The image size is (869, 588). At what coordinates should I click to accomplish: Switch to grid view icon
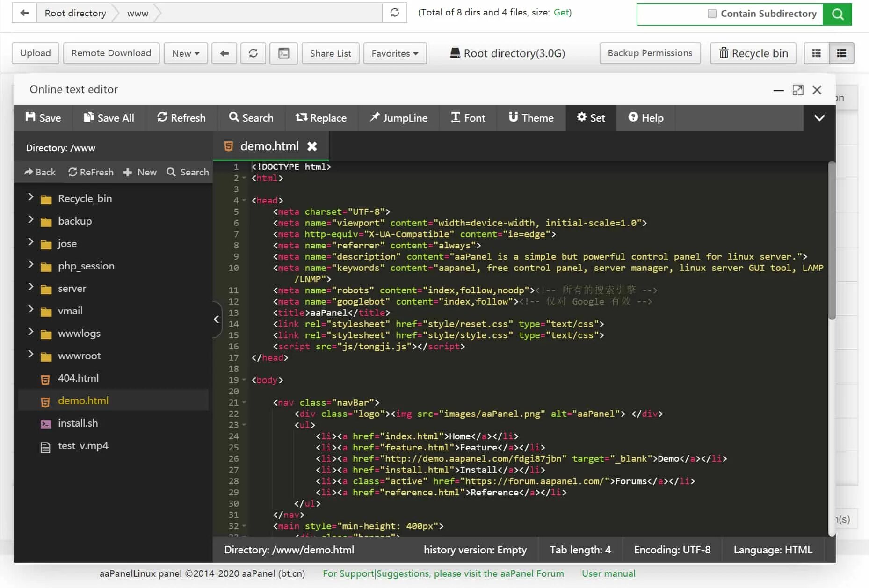[x=817, y=53]
